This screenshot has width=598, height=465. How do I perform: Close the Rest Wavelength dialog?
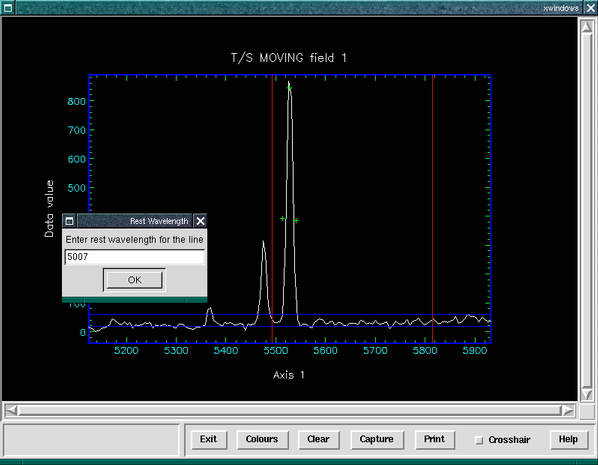tap(200, 221)
